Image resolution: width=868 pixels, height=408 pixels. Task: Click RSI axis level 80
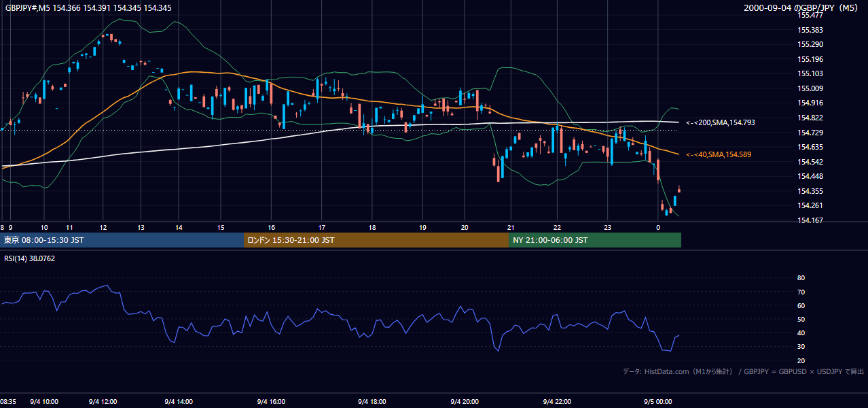coord(801,278)
